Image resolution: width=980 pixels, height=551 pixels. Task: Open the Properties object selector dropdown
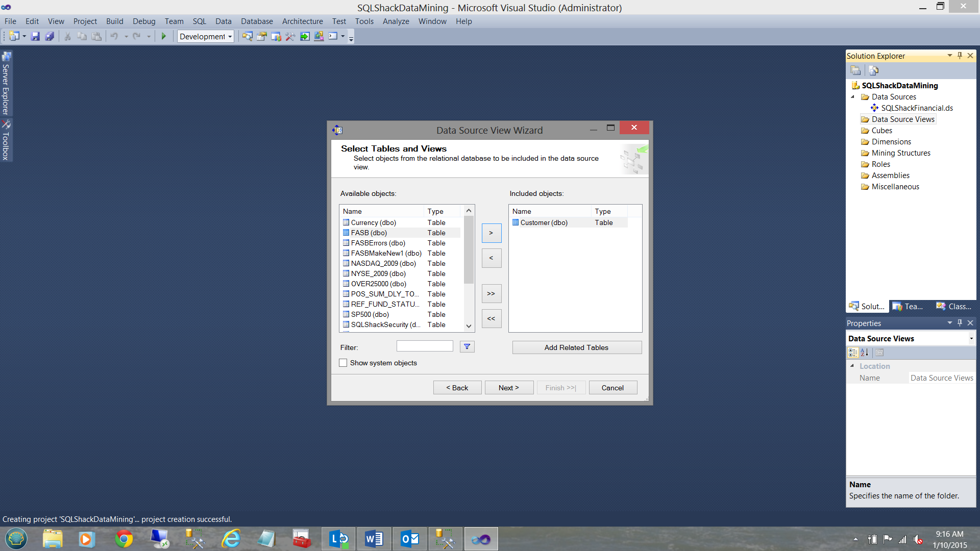(x=971, y=339)
